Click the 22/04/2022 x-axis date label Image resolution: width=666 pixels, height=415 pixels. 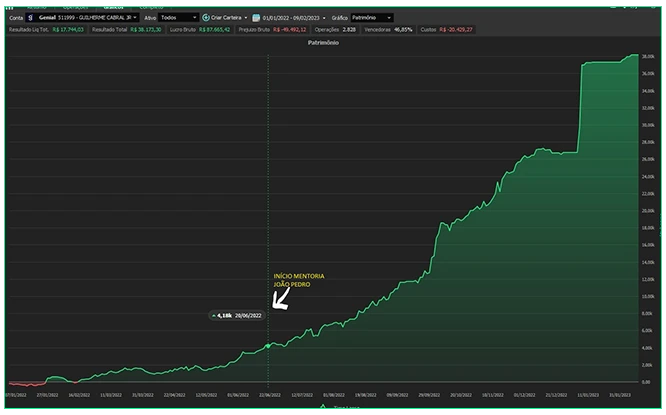(175, 395)
